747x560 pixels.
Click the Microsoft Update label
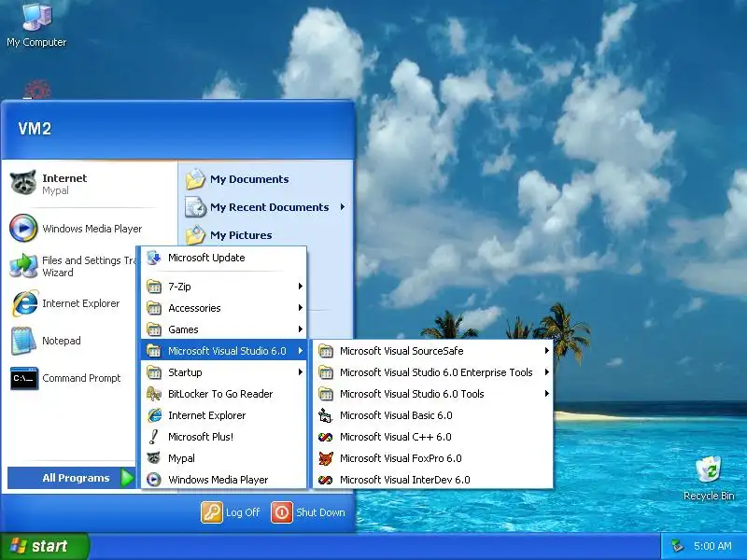tap(206, 258)
